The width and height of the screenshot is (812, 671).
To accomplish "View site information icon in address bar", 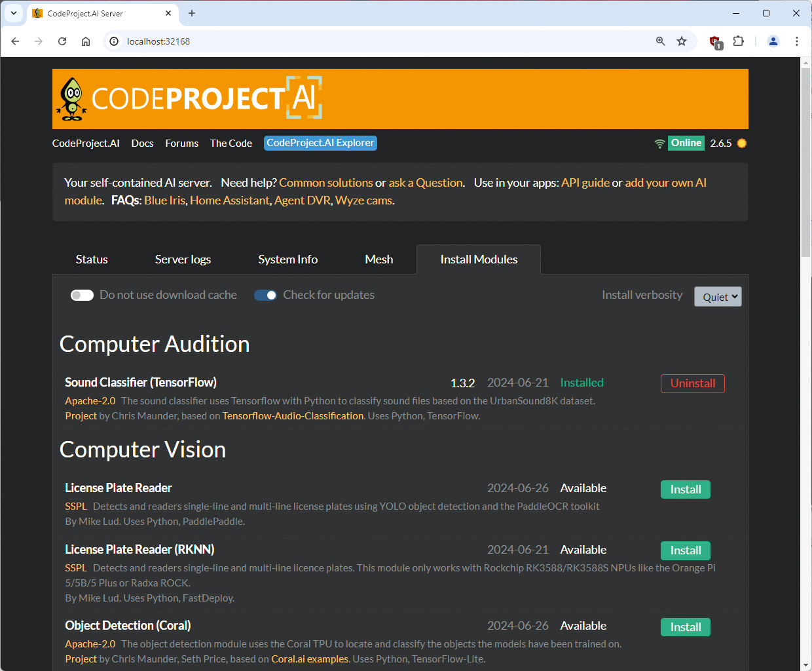I will coord(114,41).
